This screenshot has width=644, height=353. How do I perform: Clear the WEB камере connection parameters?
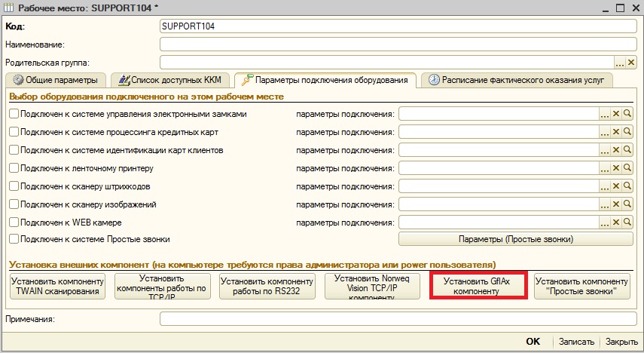[615, 223]
